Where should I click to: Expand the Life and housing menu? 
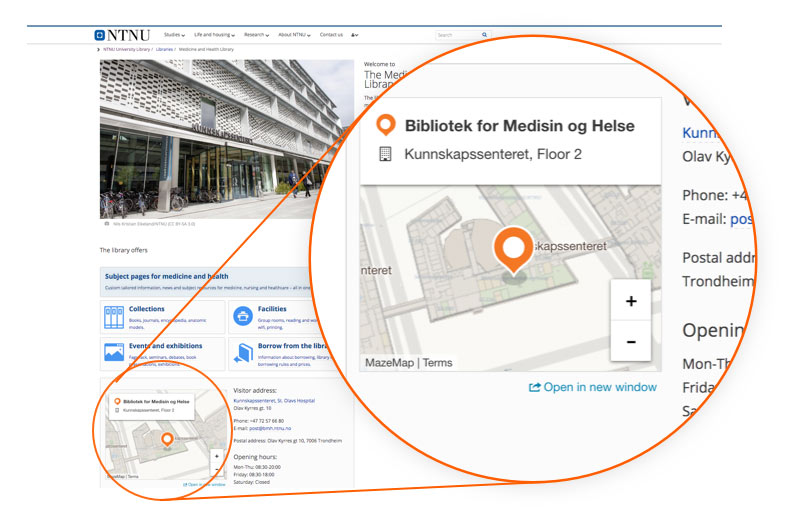click(214, 35)
